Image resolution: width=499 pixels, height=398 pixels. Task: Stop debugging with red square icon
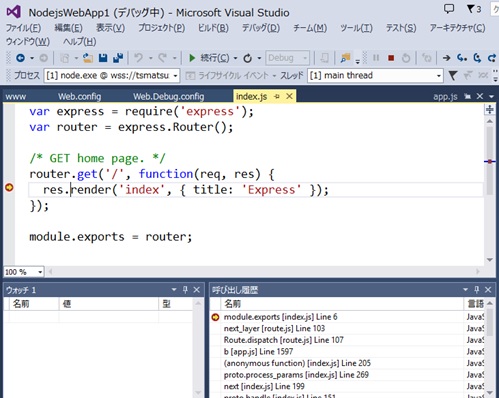point(391,58)
